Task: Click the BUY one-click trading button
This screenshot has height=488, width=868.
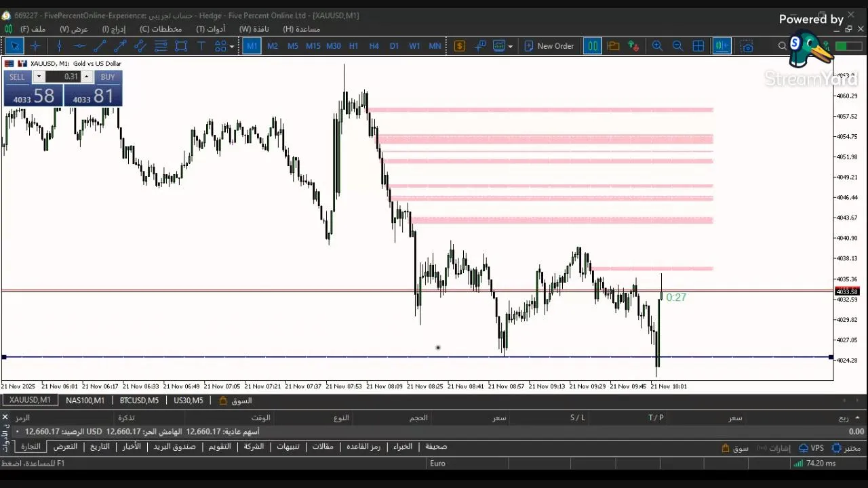Action: point(108,77)
